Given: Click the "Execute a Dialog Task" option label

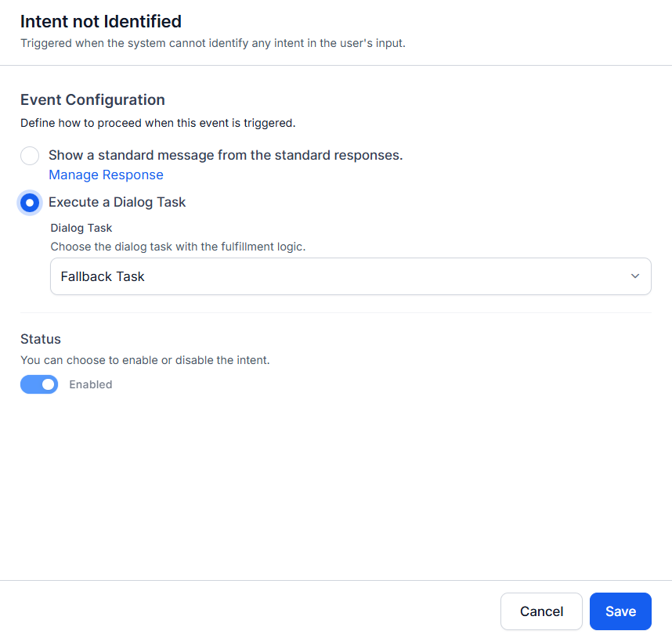Looking at the screenshot, I should [x=117, y=202].
